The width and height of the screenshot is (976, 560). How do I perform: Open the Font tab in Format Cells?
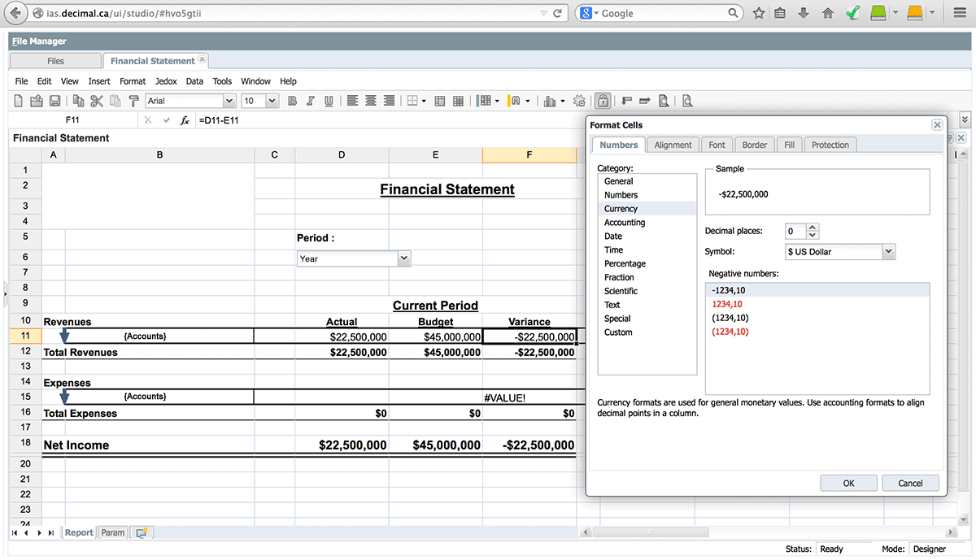pos(717,145)
